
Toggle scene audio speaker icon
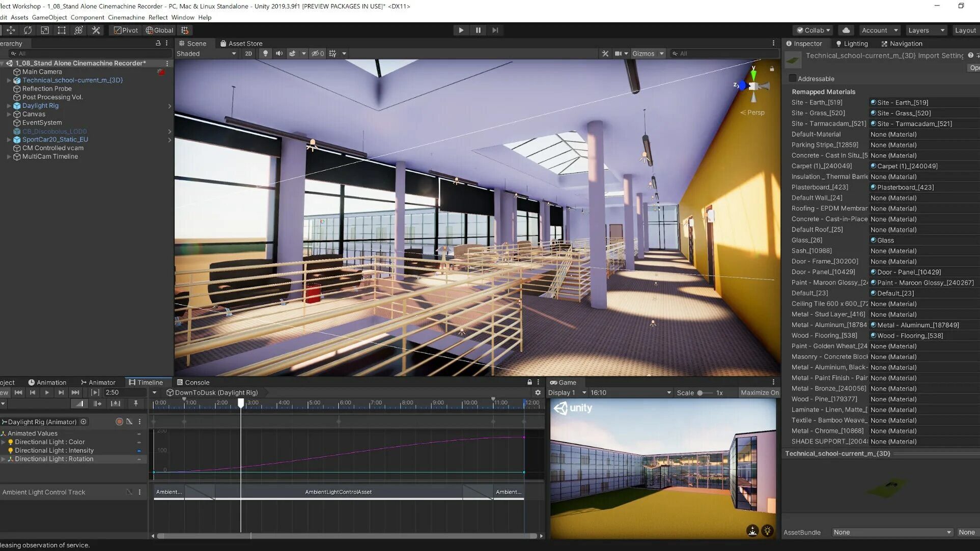pyautogui.click(x=279, y=53)
